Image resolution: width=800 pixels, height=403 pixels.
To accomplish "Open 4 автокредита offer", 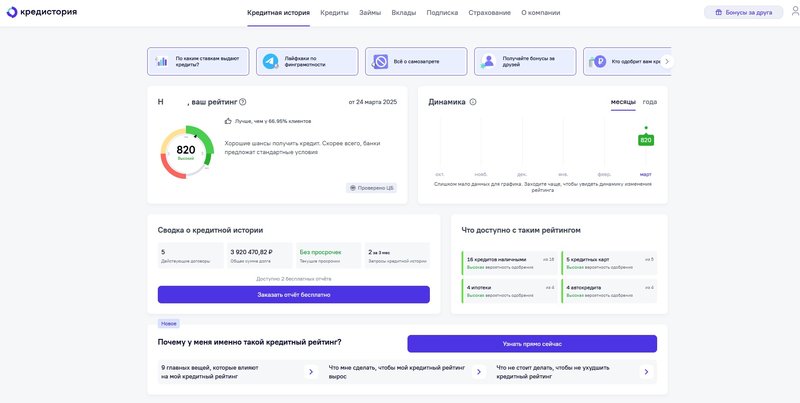I will 609,291.
